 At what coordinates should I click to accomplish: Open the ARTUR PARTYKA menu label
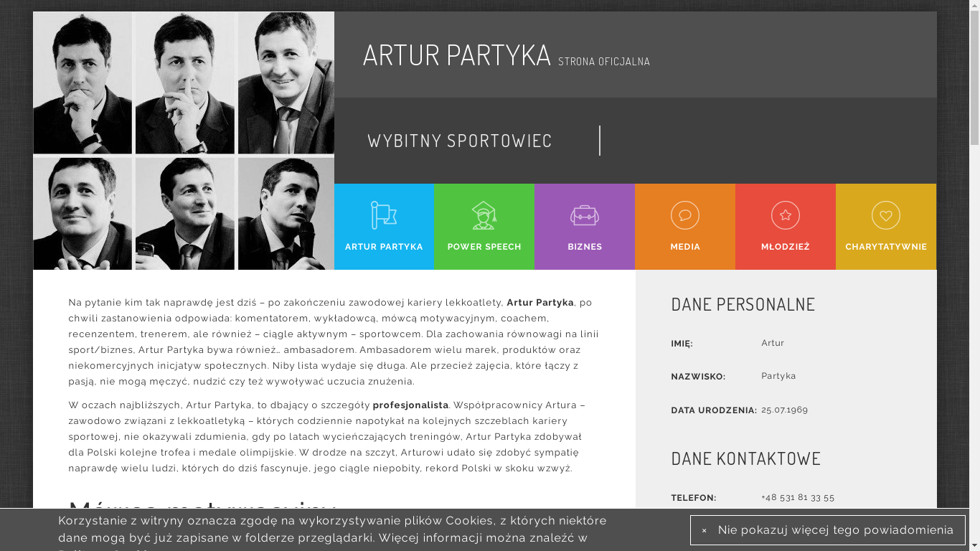coord(384,247)
